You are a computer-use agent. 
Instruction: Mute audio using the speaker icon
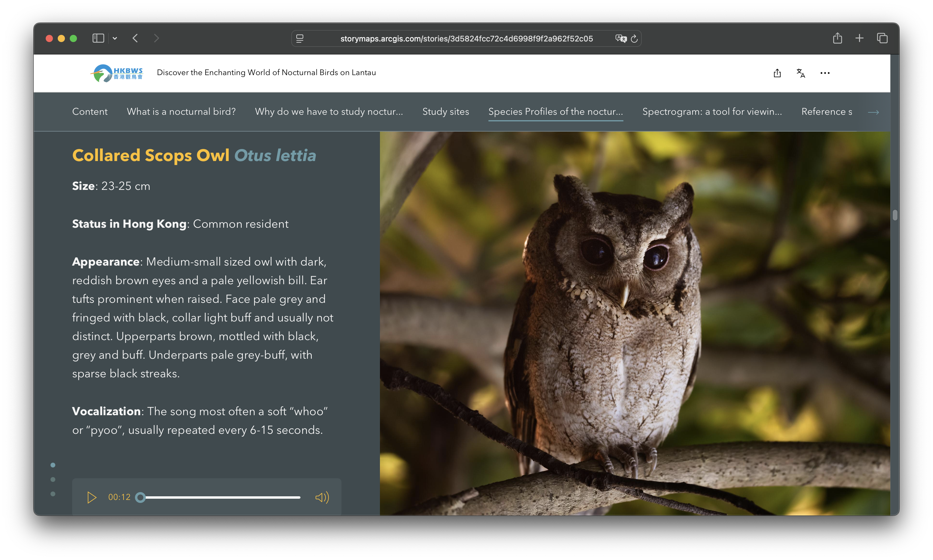tap(322, 497)
